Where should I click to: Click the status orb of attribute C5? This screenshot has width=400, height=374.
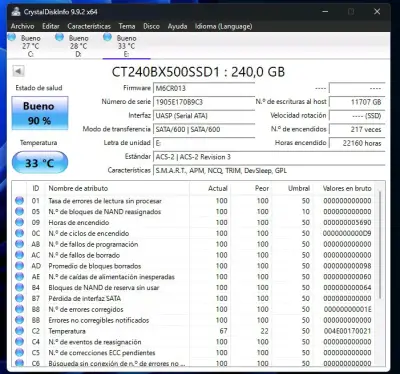[x=19, y=353]
